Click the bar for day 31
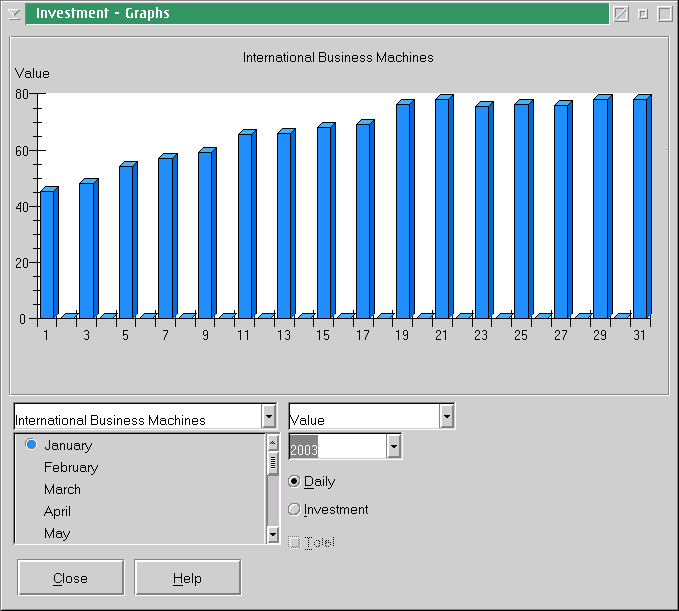The image size is (679, 611). pyautogui.click(x=642, y=207)
